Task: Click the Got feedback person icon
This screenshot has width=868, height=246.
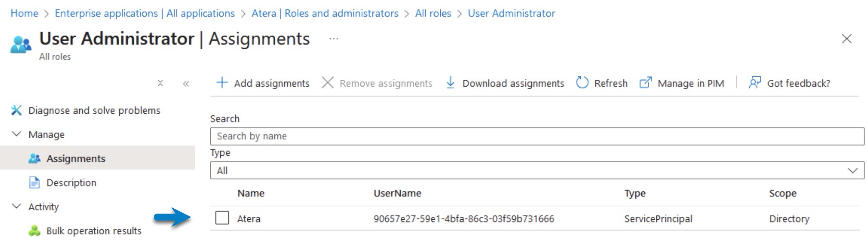Action: click(755, 83)
